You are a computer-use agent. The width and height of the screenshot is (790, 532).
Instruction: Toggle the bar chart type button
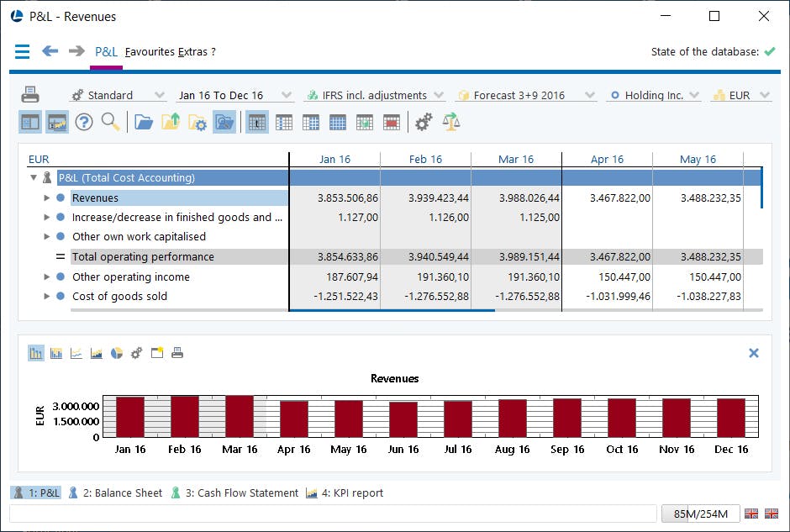36,354
